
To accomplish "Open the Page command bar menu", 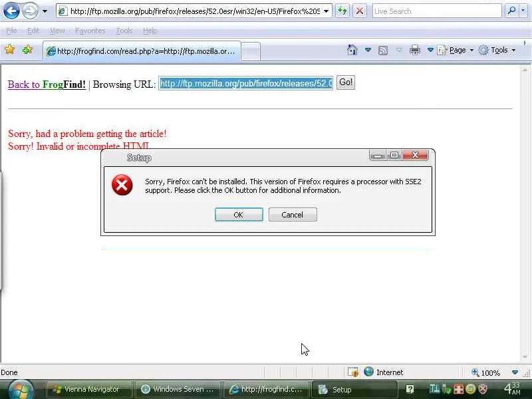I will tap(456, 51).
